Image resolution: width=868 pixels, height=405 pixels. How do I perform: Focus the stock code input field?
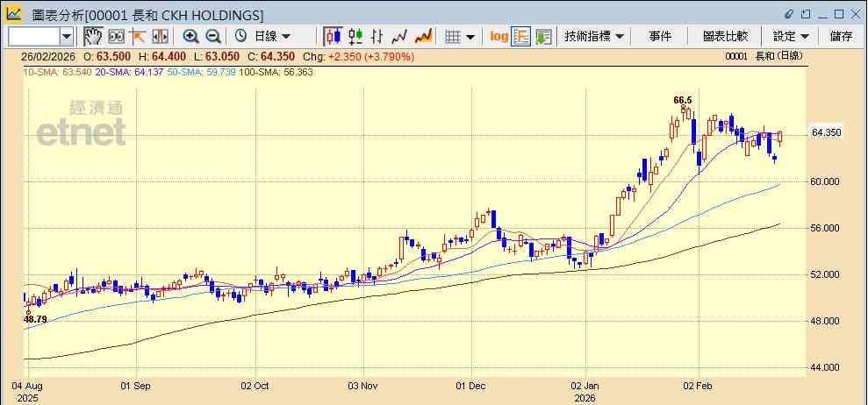34,37
